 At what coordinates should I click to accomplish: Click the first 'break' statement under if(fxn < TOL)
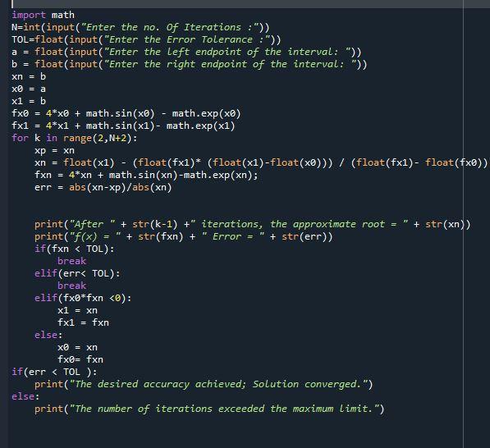coord(71,261)
